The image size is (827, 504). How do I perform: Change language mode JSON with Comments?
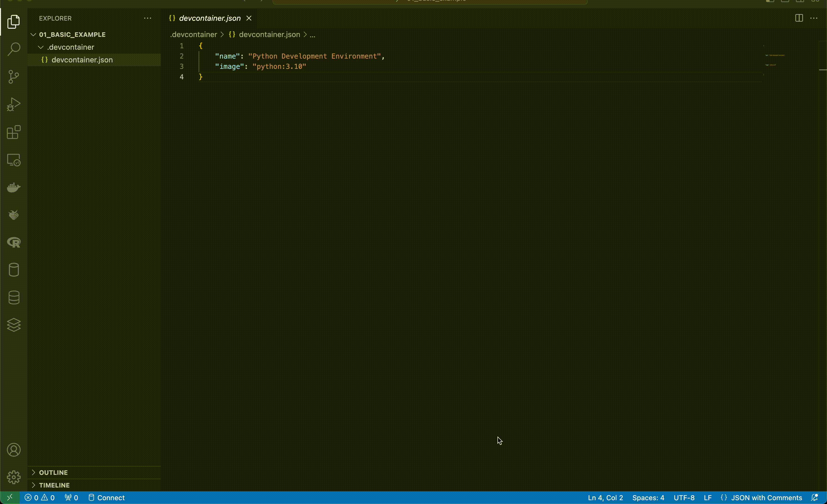(x=766, y=498)
